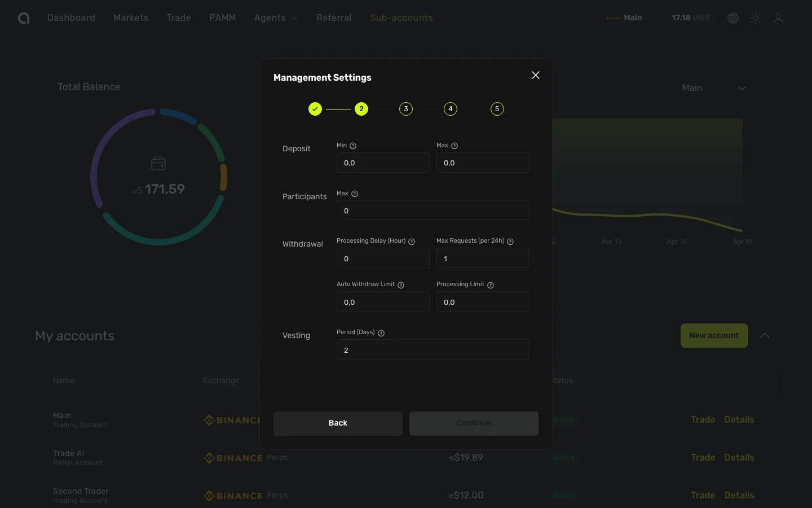Image resolution: width=812 pixels, height=508 pixels.
Task: Jump to step 3 in the wizard
Action: pyautogui.click(x=406, y=109)
